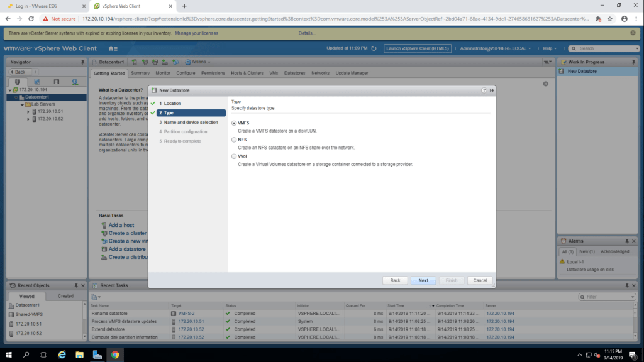Switch to the Networking navigator view icon
Image resolution: width=644 pixels, height=362 pixels.
coord(75,82)
